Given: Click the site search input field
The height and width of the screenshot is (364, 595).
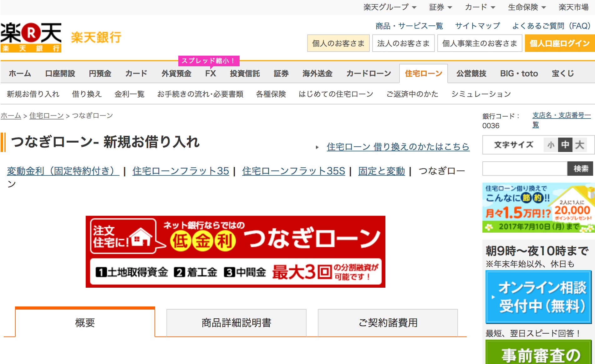Looking at the screenshot, I should [x=525, y=169].
